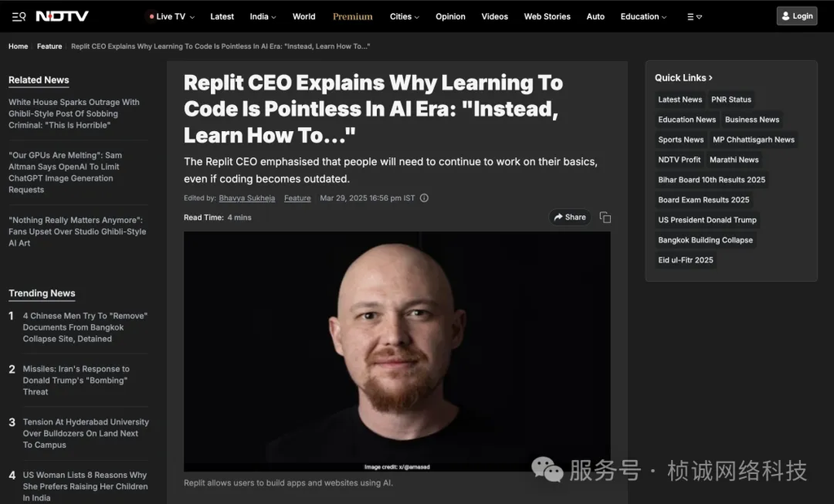Open the more-options menu icon in navbar
Image resolution: width=834 pixels, height=504 pixels.
coord(695,16)
